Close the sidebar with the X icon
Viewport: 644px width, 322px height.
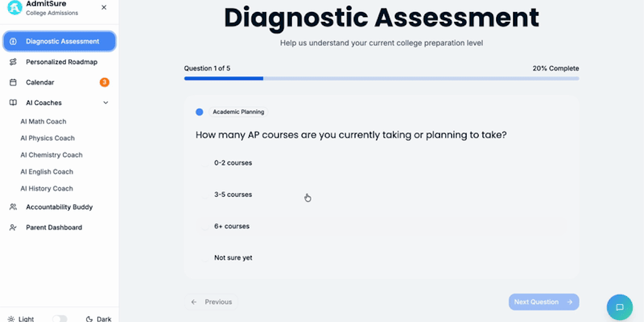click(x=104, y=8)
